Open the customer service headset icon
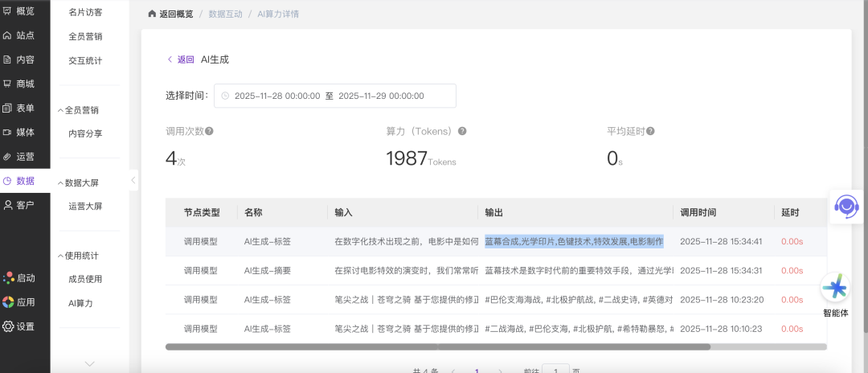The height and width of the screenshot is (373, 868). tap(847, 207)
